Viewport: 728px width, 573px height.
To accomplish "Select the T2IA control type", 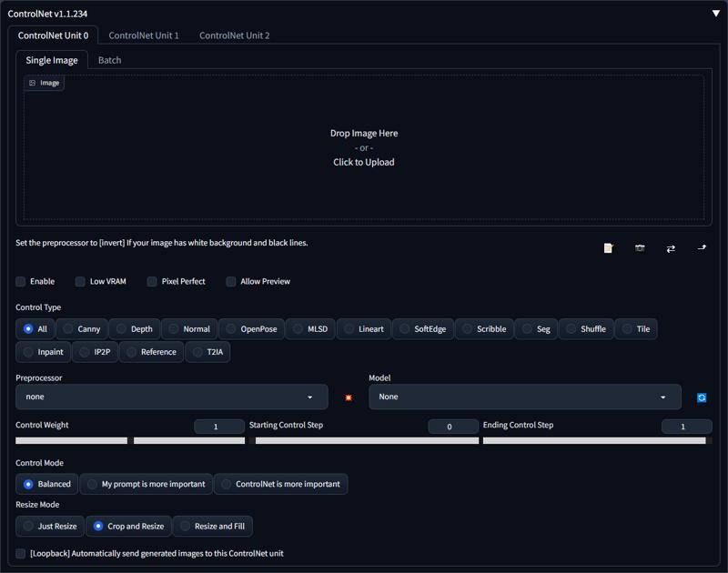I will pyautogui.click(x=207, y=352).
